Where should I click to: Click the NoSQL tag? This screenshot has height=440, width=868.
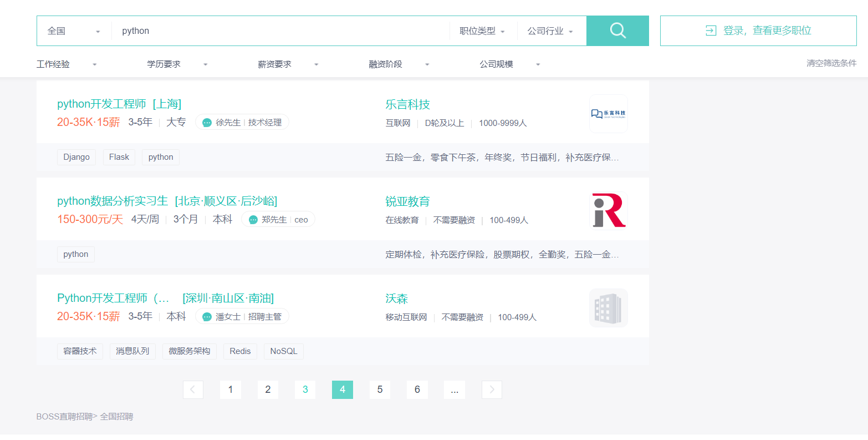click(284, 351)
